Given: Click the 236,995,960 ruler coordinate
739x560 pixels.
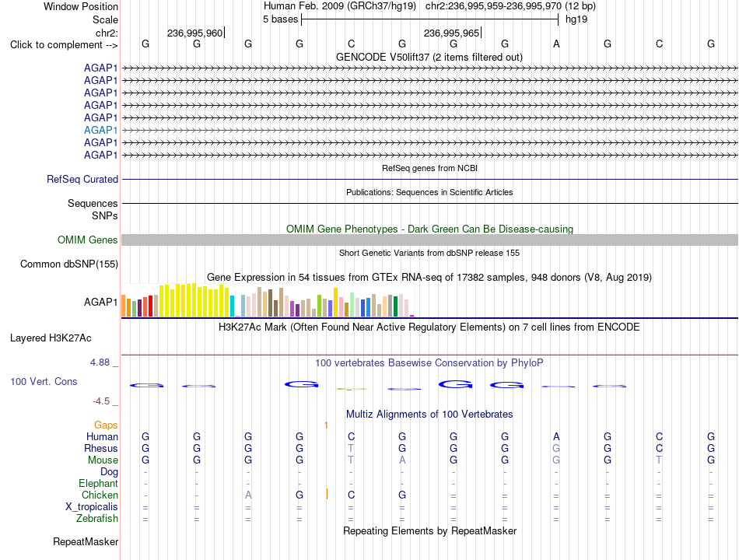Looking at the screenshot, I should (194, 33).
